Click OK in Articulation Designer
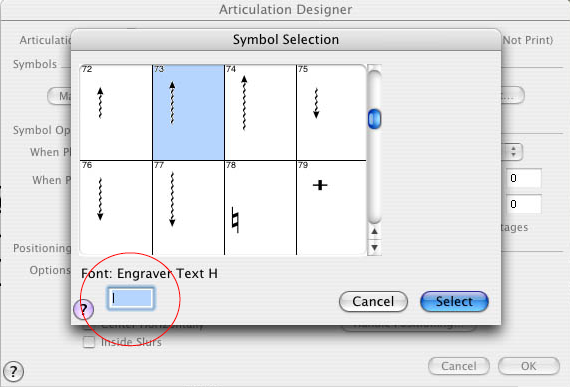This screenshot has width=570, height=387. coord(529,366)
